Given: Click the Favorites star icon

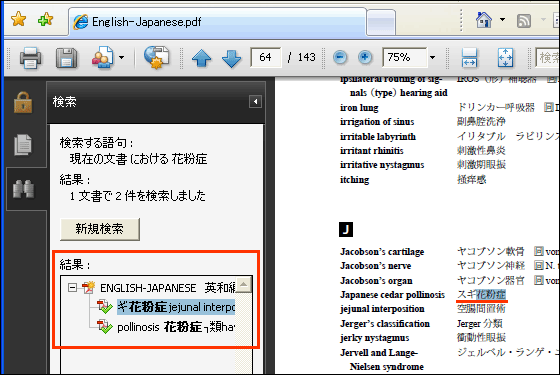Looking at the screenshot, I should [x=18, y=19].
